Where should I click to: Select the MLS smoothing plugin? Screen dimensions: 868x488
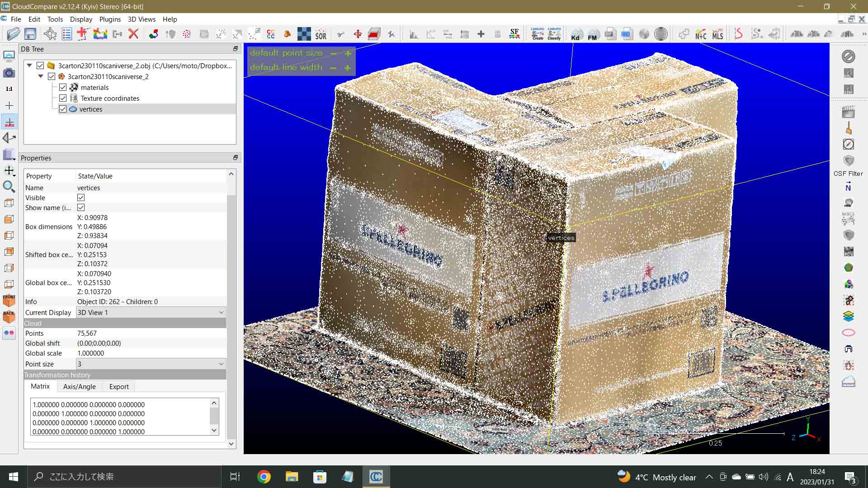pyautogui.click(x=717, y=34)
